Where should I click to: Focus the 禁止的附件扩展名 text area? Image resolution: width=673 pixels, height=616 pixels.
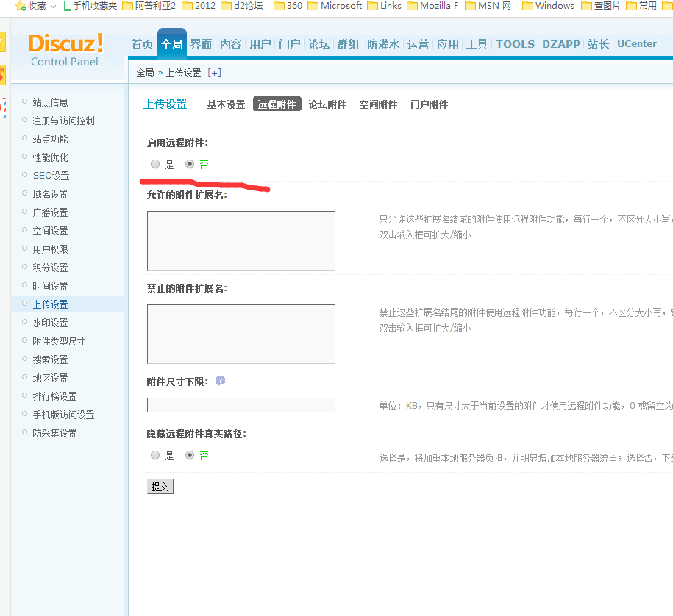(x=241, y=334)
